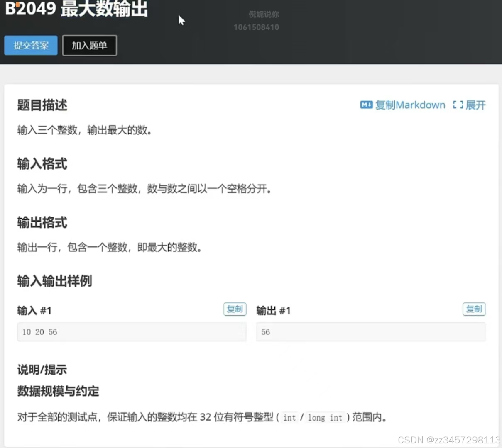502x448 pixels.
Task: Select the input sample text 10 20 56
Action: (x=39, y=332)
